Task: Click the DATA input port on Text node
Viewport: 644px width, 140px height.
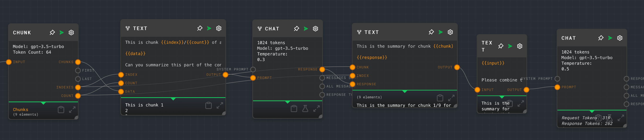Action: [x=121, y=92]
